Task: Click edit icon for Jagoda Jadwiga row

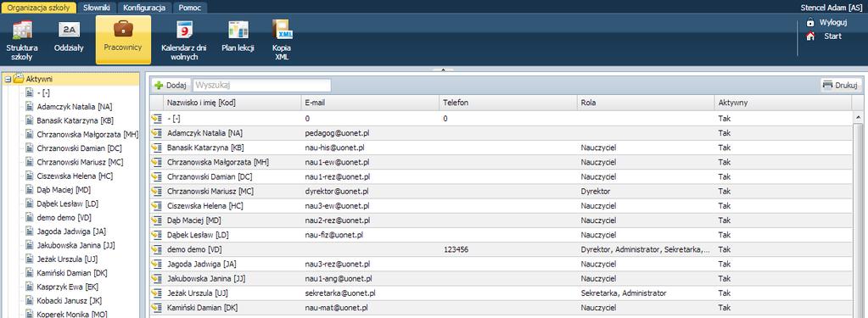Action: tap(156, 264)
